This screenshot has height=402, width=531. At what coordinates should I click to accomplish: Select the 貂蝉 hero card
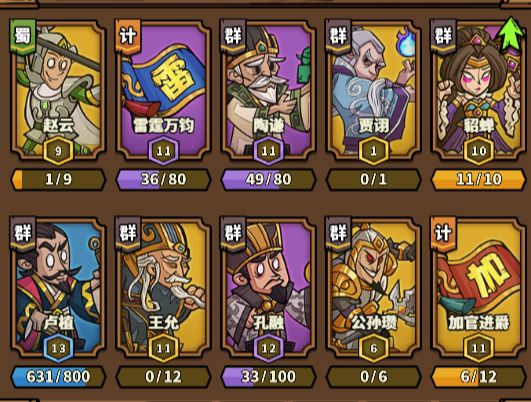point(478,90)
